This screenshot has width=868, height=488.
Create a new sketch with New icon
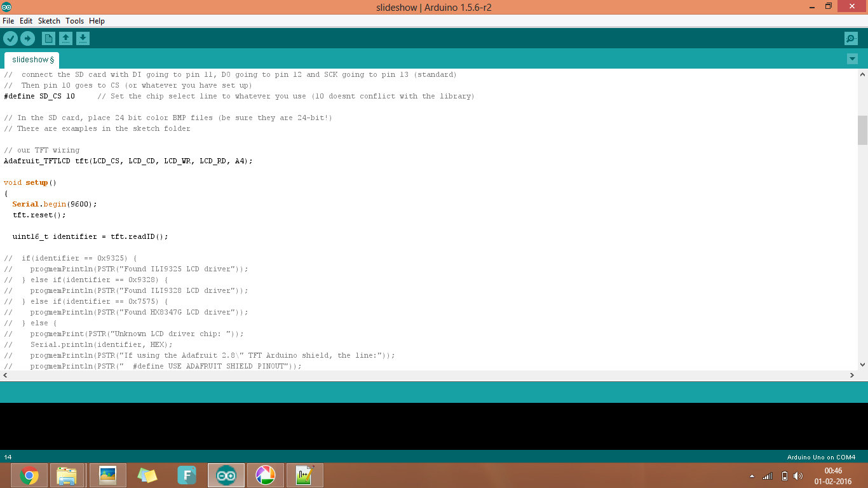point(48,39)
